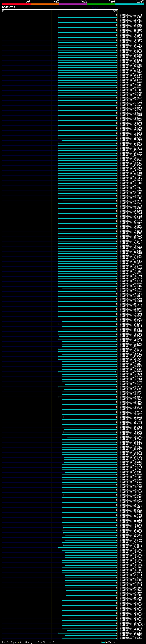Select hit label UniRef100_A1X809
The height and width of the screenshot is (644, 146).
(x=131, y=226)
